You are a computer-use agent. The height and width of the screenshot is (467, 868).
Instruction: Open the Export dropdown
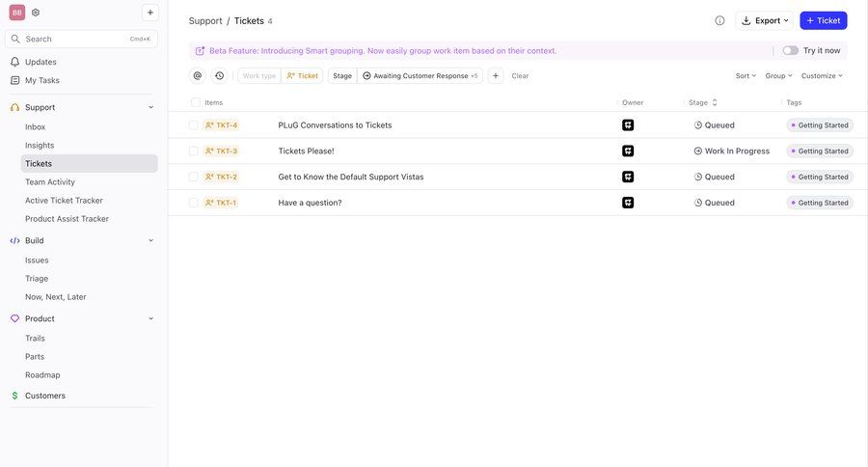765,20
